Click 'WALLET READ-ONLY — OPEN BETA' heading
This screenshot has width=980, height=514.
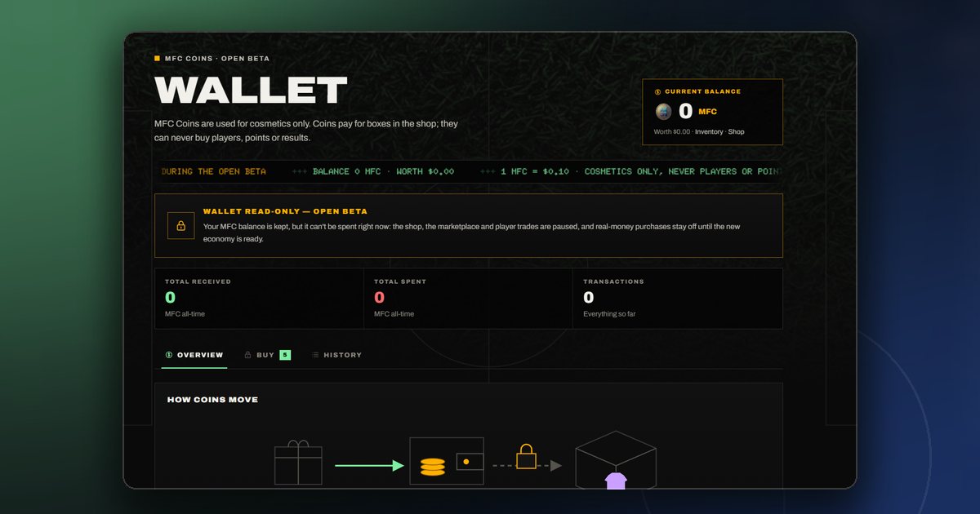285,211
